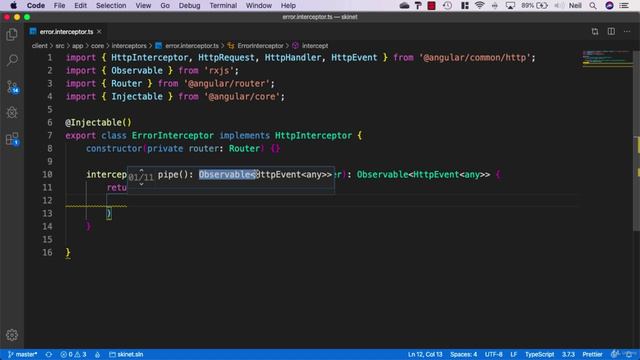
Task: Click the interceptors breadcrumb segment
Action: tap(129, 46)
